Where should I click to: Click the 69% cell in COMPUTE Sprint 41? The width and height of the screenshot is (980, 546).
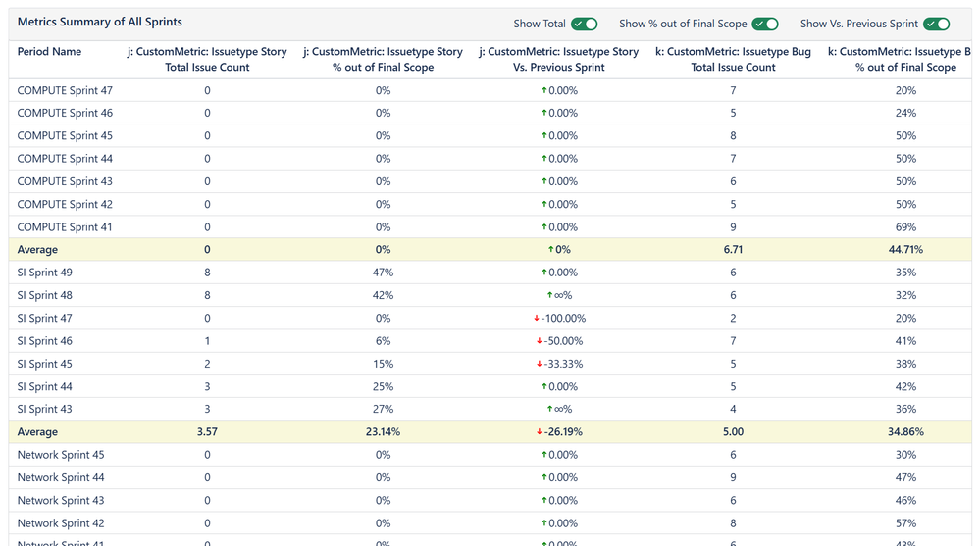pyautogui.click(x=905, y=227)
